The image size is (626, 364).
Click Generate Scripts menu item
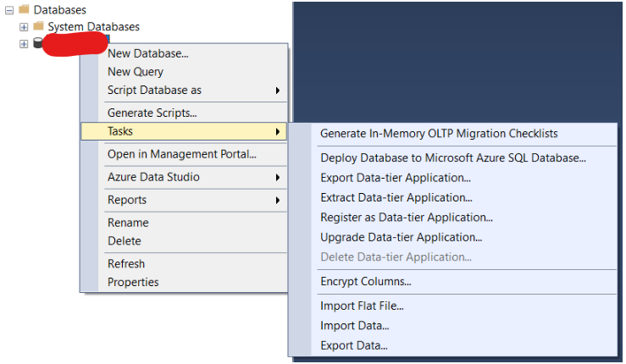[x=152, y=113]
